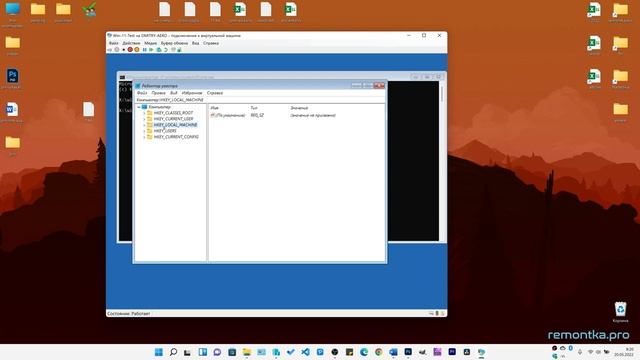This screenshot has width=640, height=360.
Task: Select the Word document on the desktop
Action: pos(12,112)
